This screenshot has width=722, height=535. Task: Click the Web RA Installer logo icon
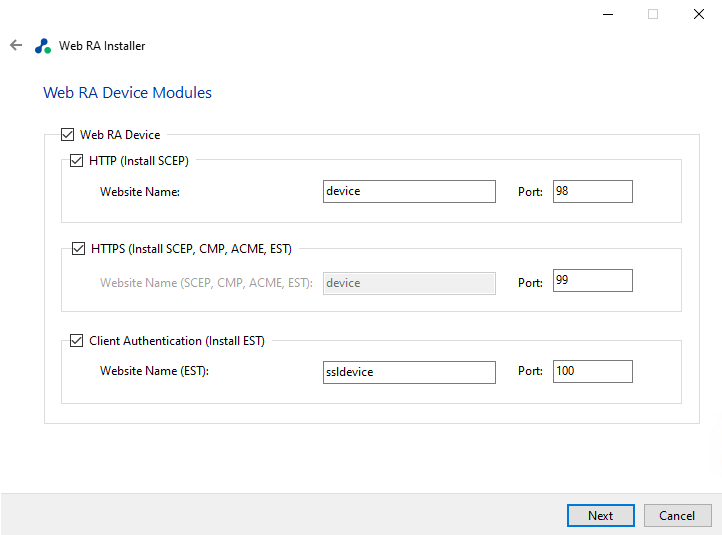click(x=42, y=46)
